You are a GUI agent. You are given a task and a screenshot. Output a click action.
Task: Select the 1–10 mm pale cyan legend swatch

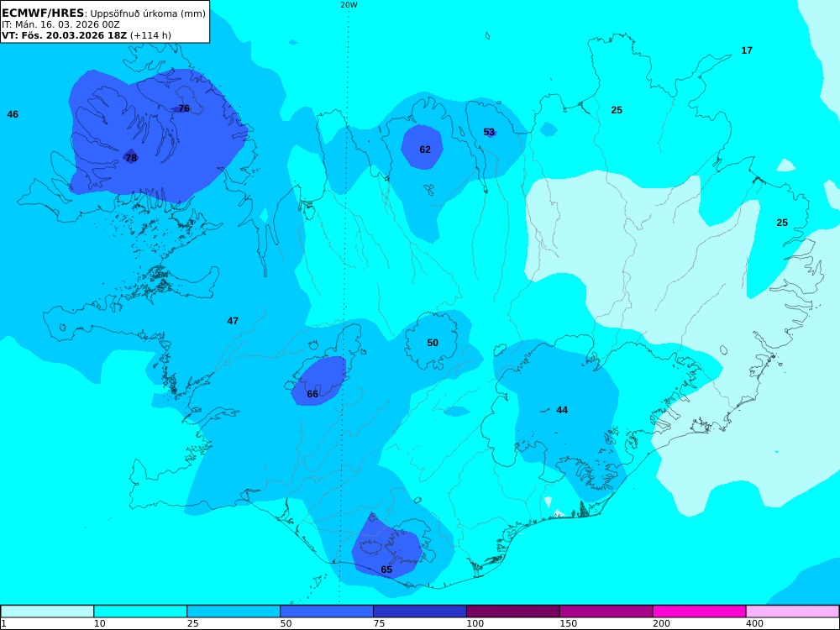point(47,612)
